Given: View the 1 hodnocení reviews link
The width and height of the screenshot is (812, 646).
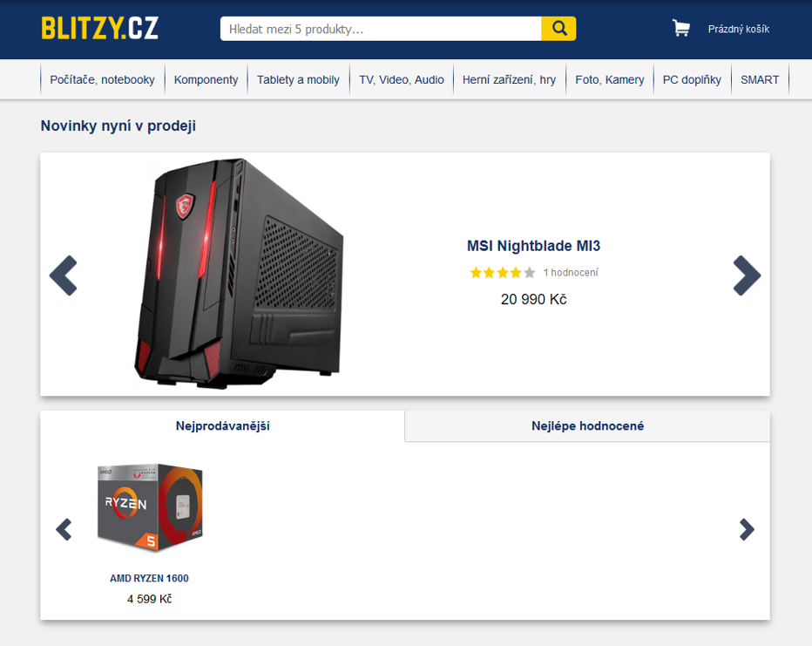Looking at the screenshot, I should tap(570, 273).
